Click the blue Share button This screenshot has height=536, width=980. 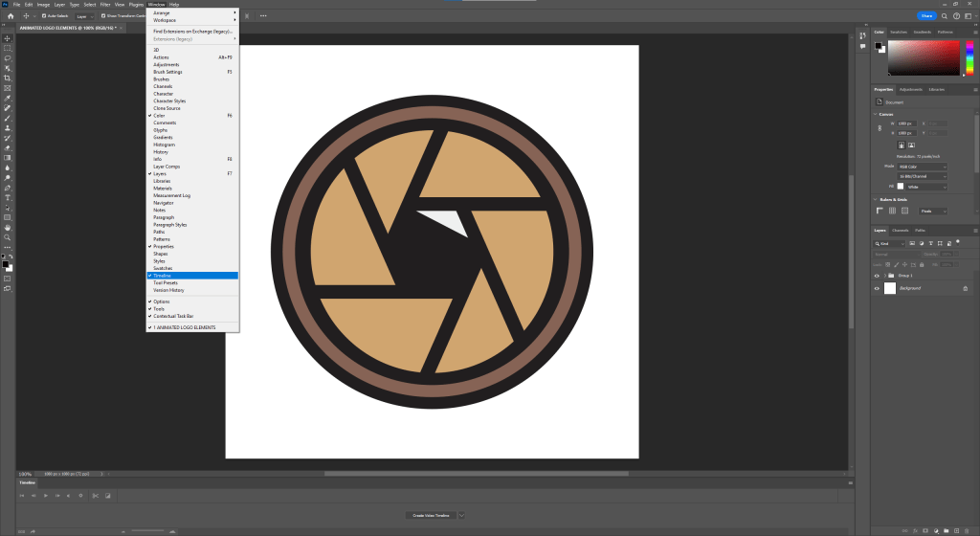[926, 16]
